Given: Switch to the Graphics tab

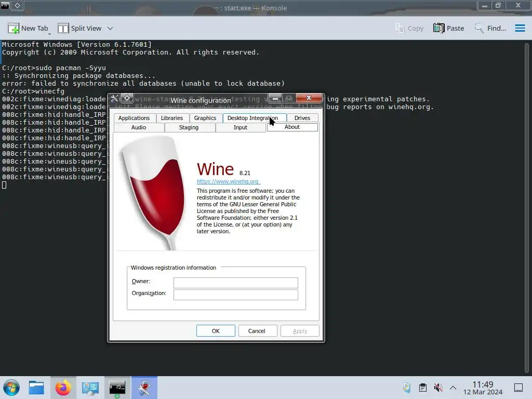Looking at the screenshot, I should [x=205, y=118].
